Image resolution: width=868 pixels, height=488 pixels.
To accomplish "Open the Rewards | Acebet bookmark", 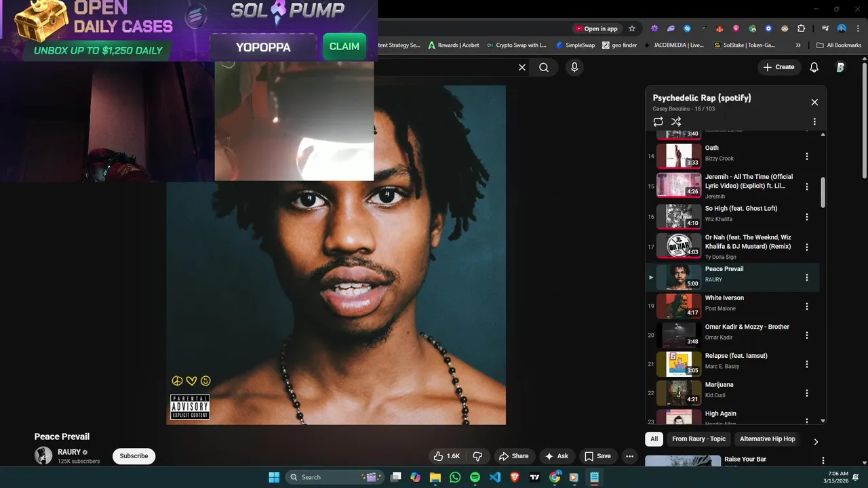I will coord(453,45).
